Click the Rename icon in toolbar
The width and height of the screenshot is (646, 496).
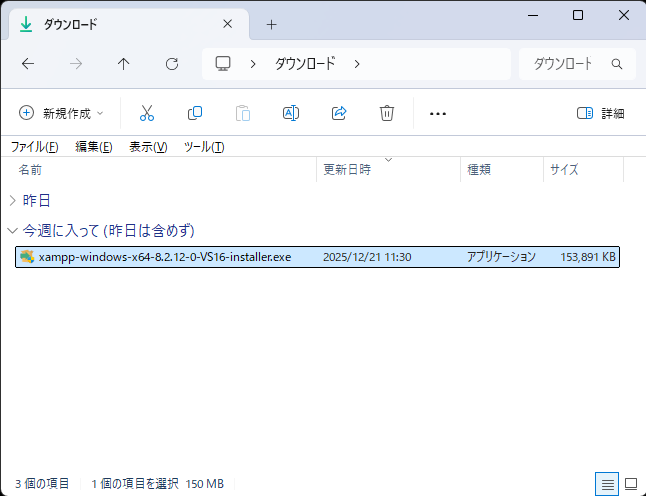coord(291,113)
